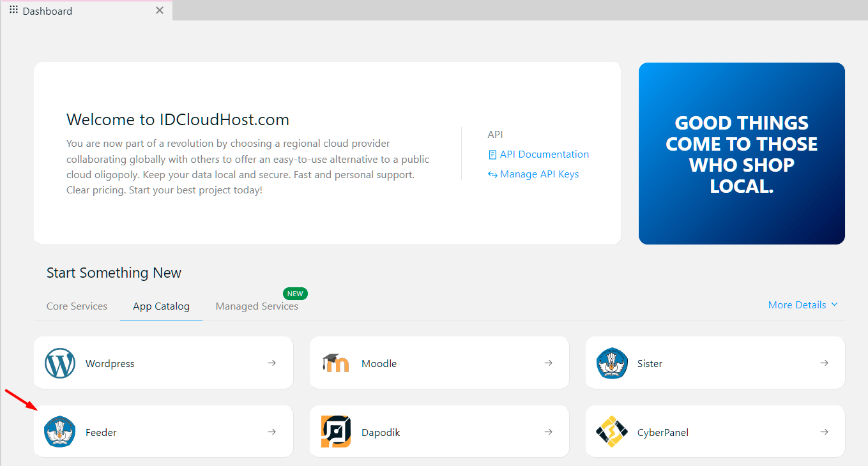Viewport: 868px width, 466px height.
Task: Click the arrow on the Wordpress card
Action: tap(272, 363)
